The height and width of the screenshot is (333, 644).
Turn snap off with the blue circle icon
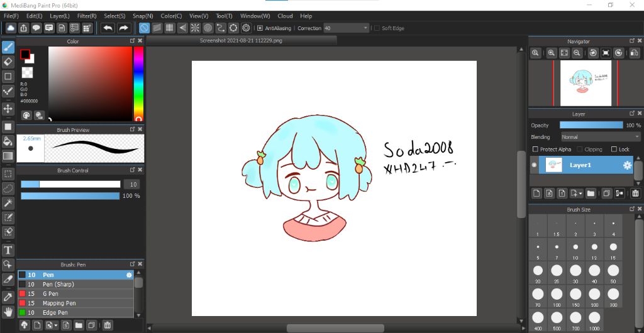pos(144,28)
